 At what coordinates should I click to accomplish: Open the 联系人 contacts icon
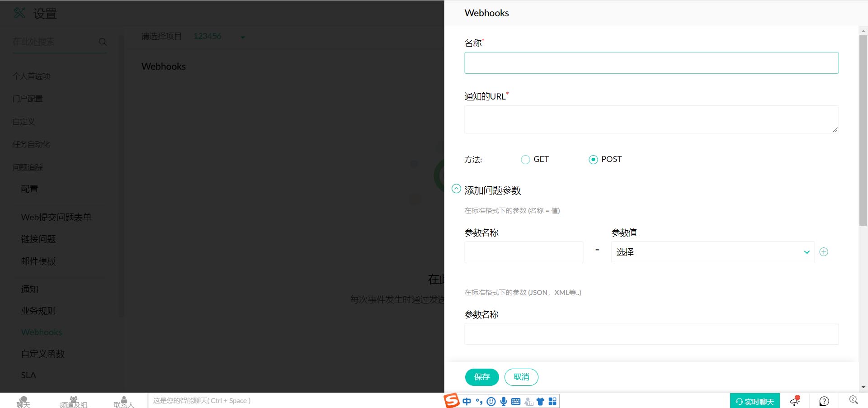(124, 402)
